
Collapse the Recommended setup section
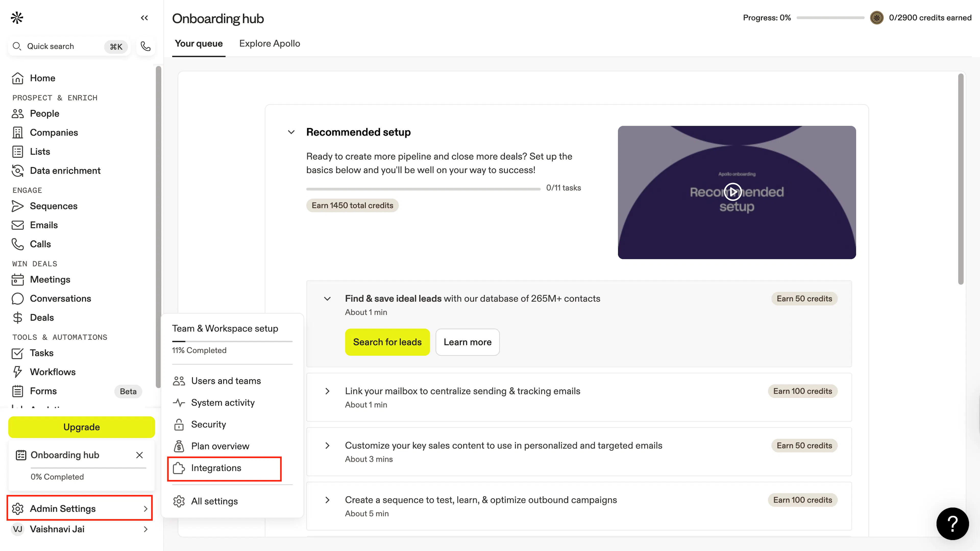tap(291, 132)
